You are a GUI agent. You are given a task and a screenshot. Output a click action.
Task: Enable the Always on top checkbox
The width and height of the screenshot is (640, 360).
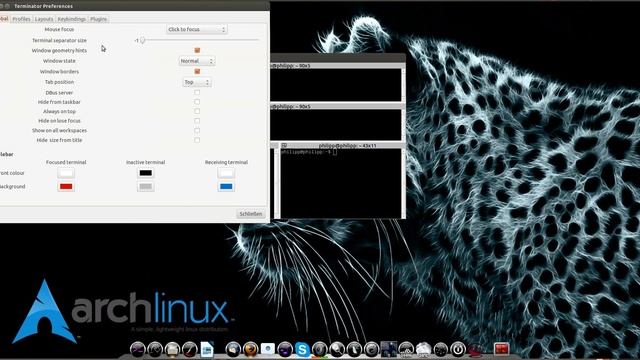(x=197, y=111)
